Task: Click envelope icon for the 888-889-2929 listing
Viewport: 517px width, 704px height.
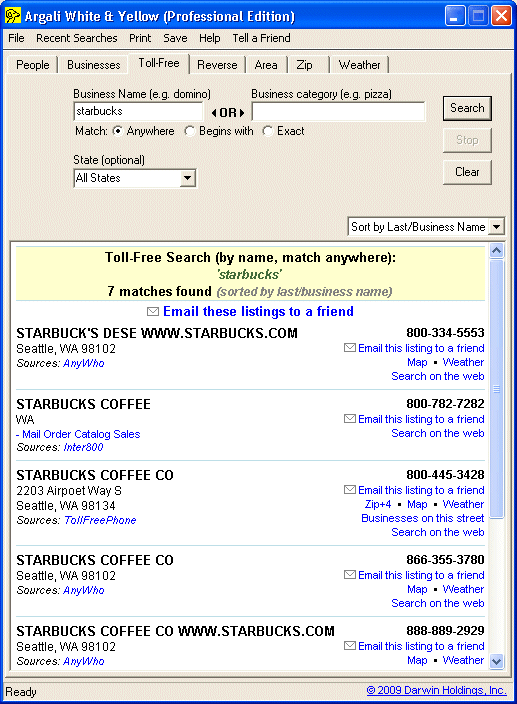Action: coord(350,646)
